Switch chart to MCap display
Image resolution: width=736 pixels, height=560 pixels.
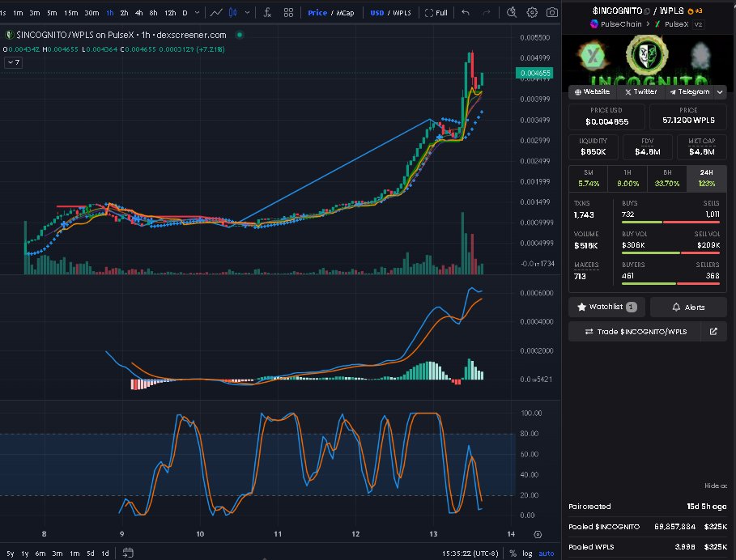click(346, 13)
